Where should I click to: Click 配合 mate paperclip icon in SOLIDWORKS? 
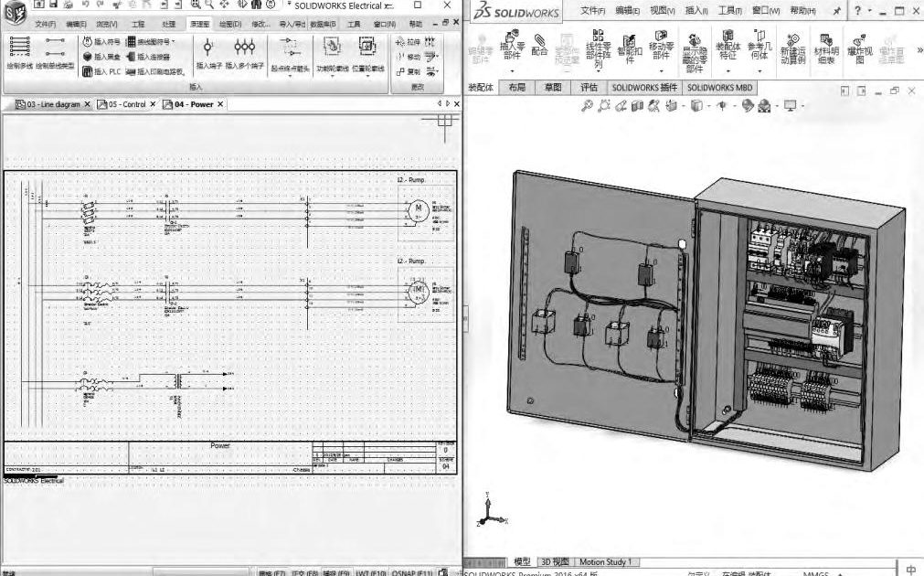539,46
